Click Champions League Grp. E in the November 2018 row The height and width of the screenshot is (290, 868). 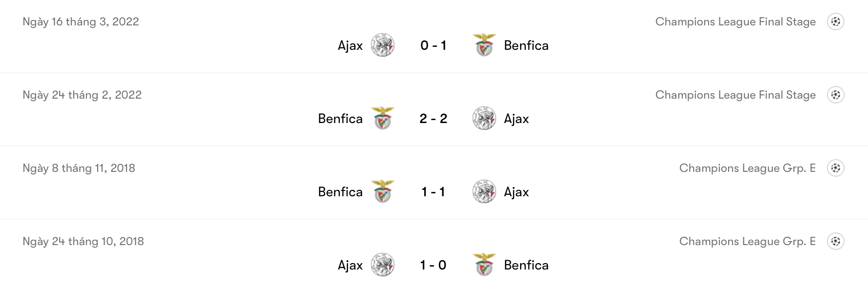[747, 167]
